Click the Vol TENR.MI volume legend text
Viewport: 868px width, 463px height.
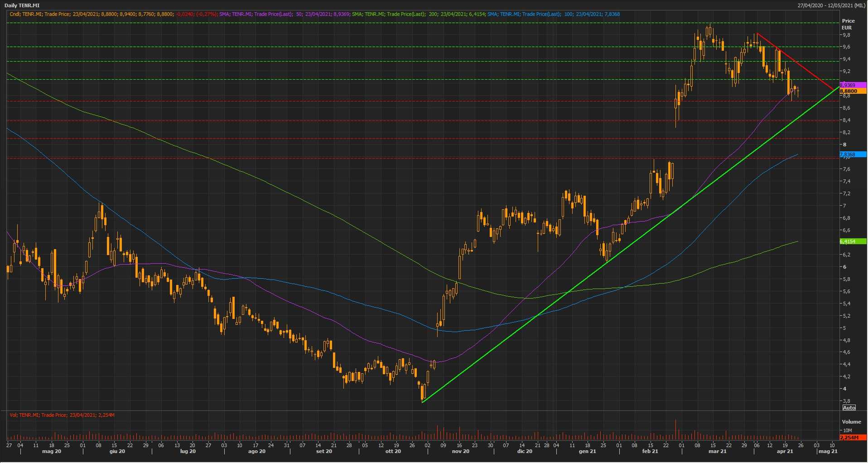pos(62,415)
